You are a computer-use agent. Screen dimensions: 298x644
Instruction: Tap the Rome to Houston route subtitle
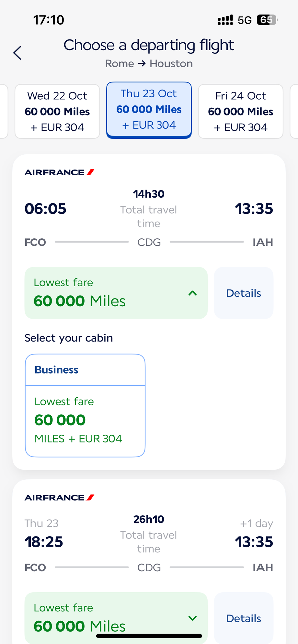point(149,64)
